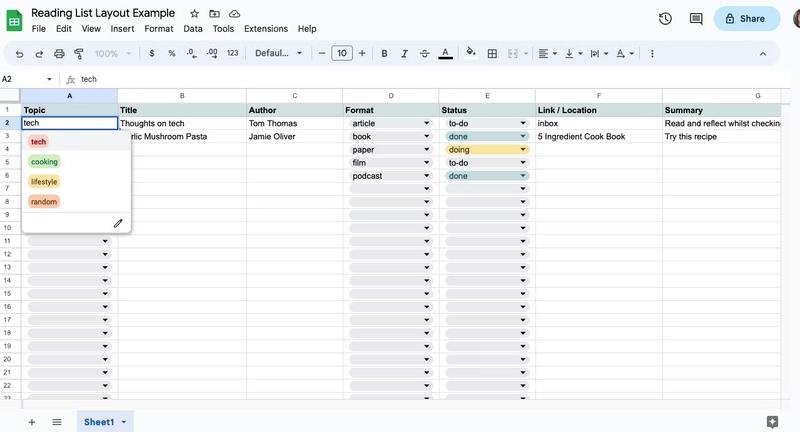Select the Tom Thomas author cell

coord(294,123)
